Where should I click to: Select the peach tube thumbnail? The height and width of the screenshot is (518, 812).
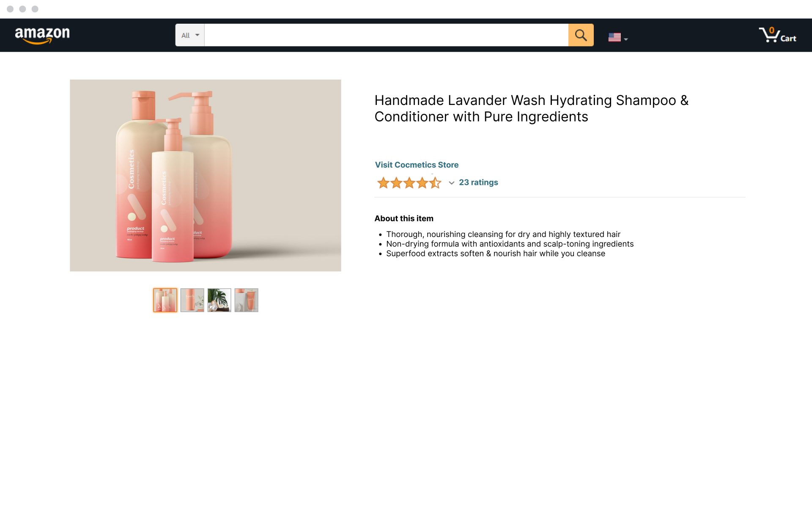pyautogui.click(x=246, y=300)
